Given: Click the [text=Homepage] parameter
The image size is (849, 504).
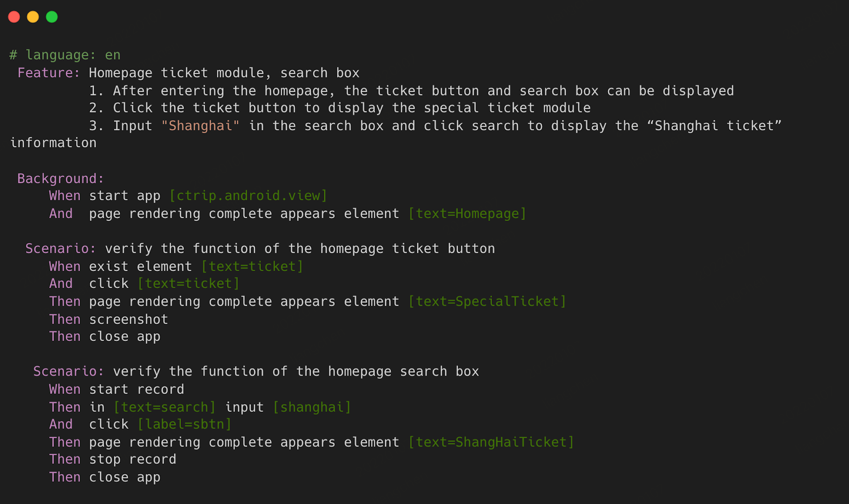Looking at the screenshot, I should 467,214.
